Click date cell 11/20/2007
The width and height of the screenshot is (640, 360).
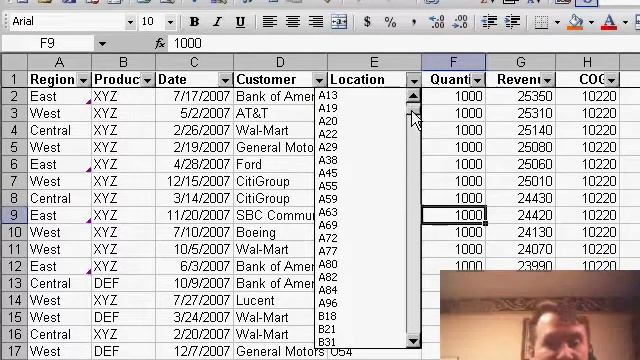coord(194,215)
